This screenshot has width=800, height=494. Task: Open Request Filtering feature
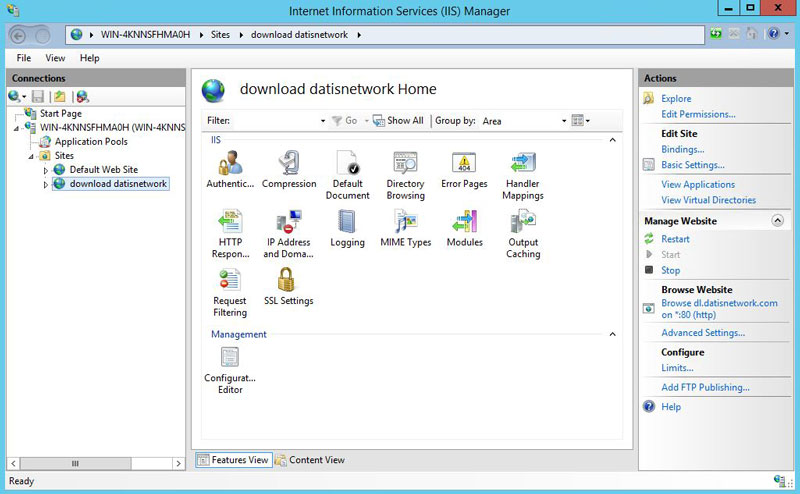(x=230, y=292)
